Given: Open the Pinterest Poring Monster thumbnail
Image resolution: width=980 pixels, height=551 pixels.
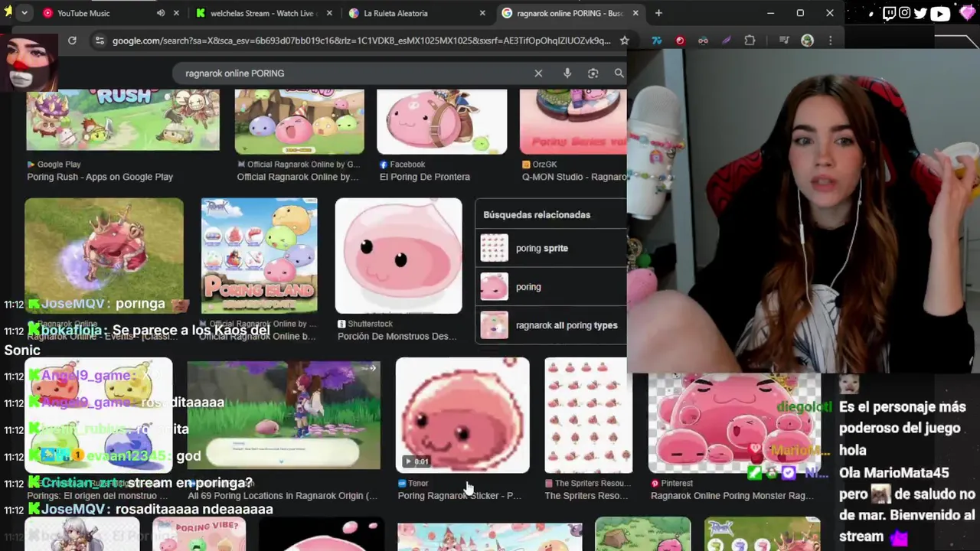Looking at the screenshot, I should click(x=734, y=423).
